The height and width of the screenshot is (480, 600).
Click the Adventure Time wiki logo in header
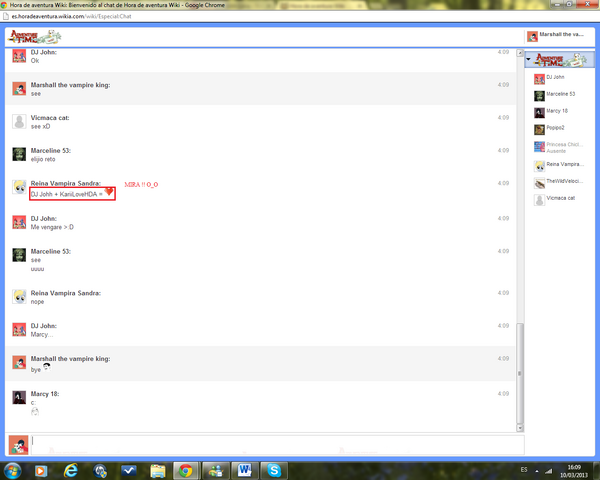[35, 37]
